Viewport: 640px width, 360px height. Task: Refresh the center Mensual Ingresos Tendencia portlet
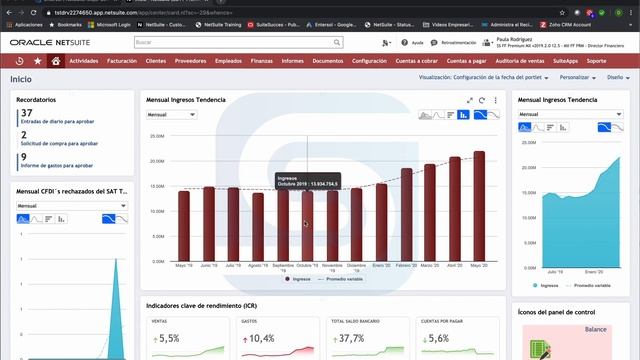[x=482, y=100]
